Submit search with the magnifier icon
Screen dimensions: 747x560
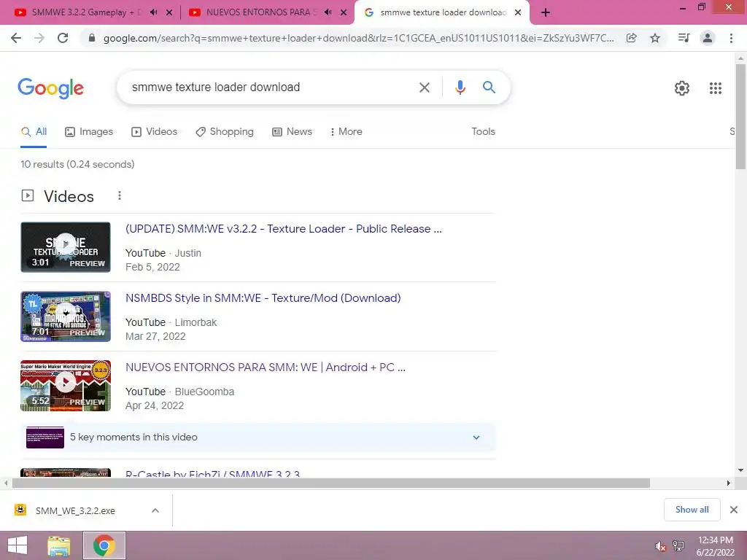coord(489,87)
